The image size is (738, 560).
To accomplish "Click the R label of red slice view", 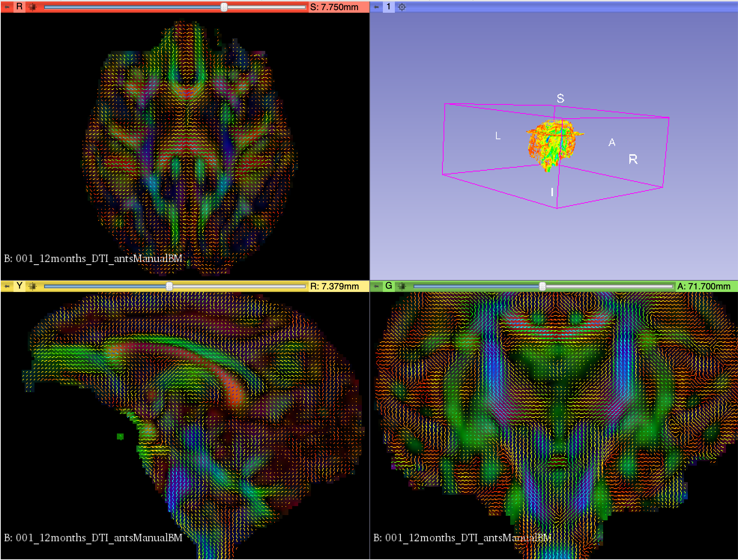I will [x=19, y=7].
